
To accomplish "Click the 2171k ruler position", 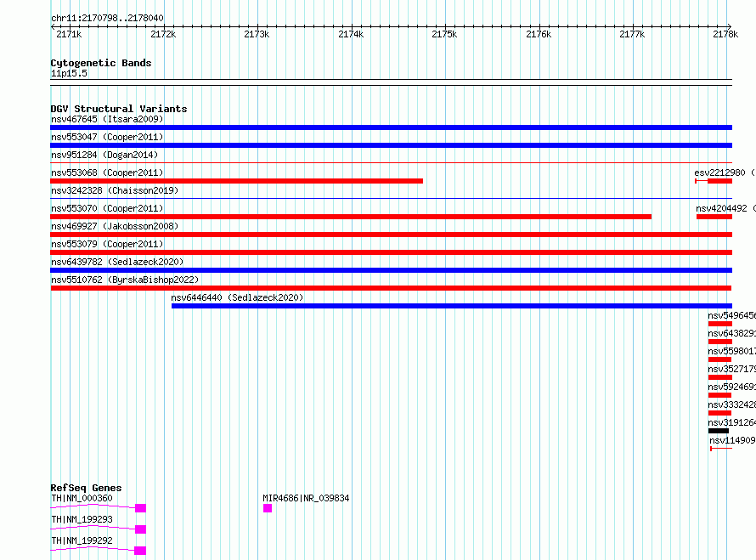I will click(x=69, y=34).
